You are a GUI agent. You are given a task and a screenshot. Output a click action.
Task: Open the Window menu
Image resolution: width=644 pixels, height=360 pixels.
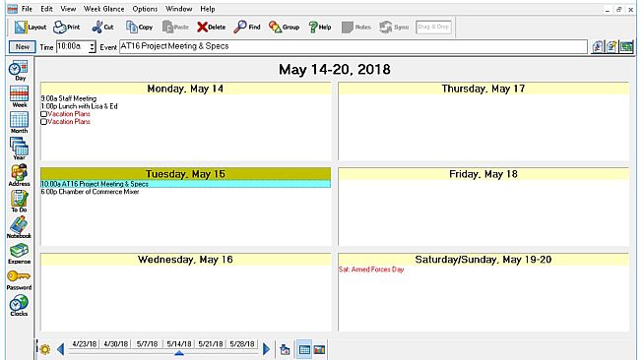pyautogui.click(x=178, y=9)
